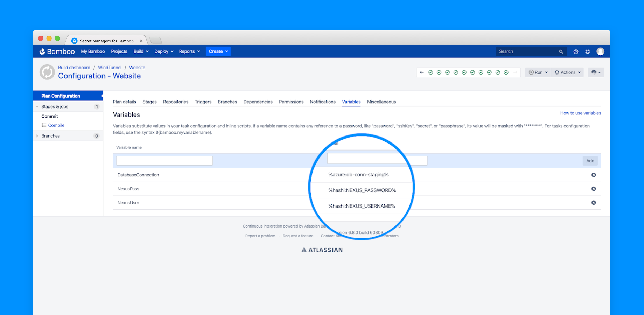Go to previous builds arrow
Viewport: 644px width, 315px height.
(422, 72)
